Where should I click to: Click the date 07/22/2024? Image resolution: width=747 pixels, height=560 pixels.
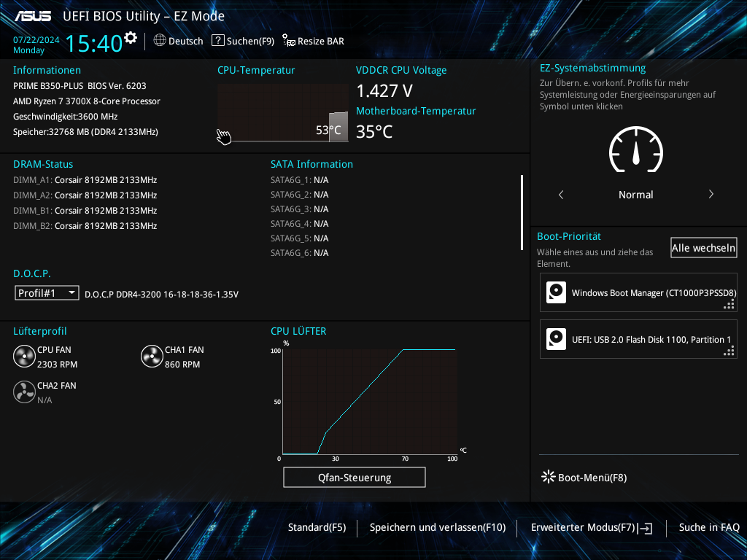tap(36, 40)
